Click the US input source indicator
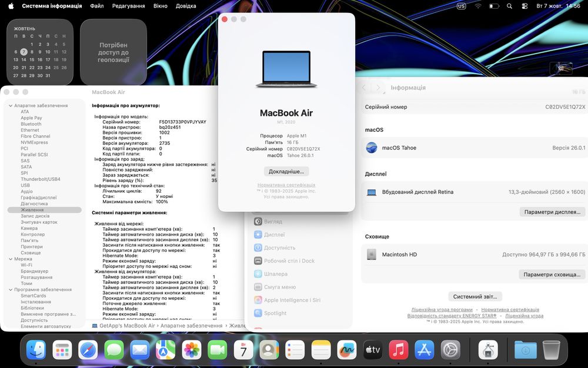 click(461, 6)
